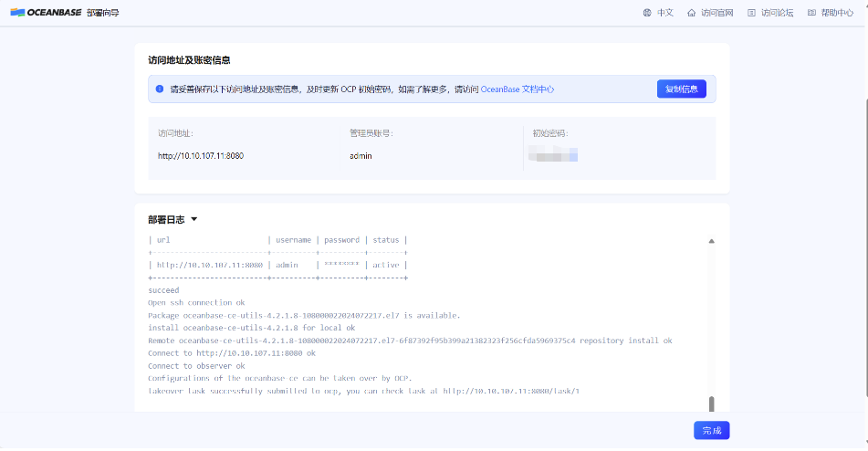
Task: Click 'active' status in log table
Action: pyautogui.click(x=385, y=265)
